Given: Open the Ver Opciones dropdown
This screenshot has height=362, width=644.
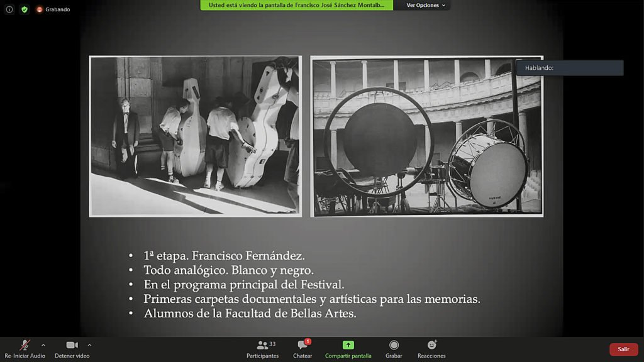Looking at the screenshot, I should click(426, 5).
